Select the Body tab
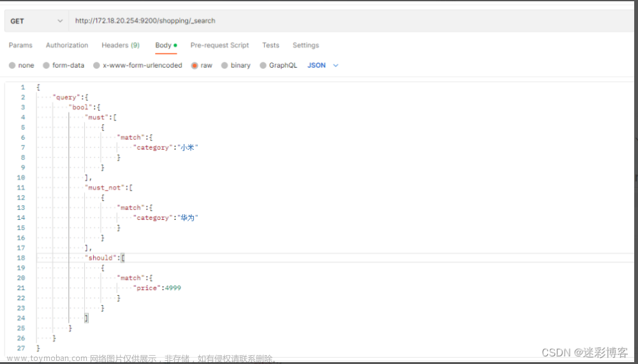Image resolution: width=638 pixels, height=364 pixels. tap(166, 45)
